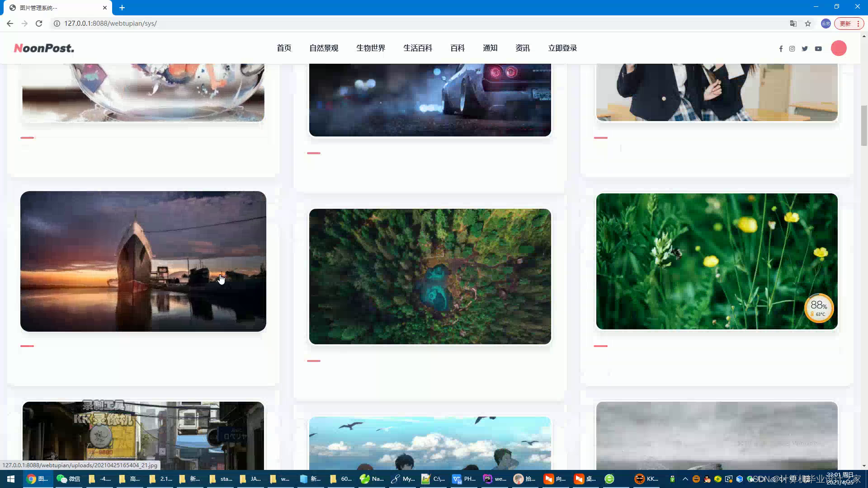The height and width of the screenshot is (488, 868).
Task: Click the pink circle avatar button
Action: click(x=839, y=48)
